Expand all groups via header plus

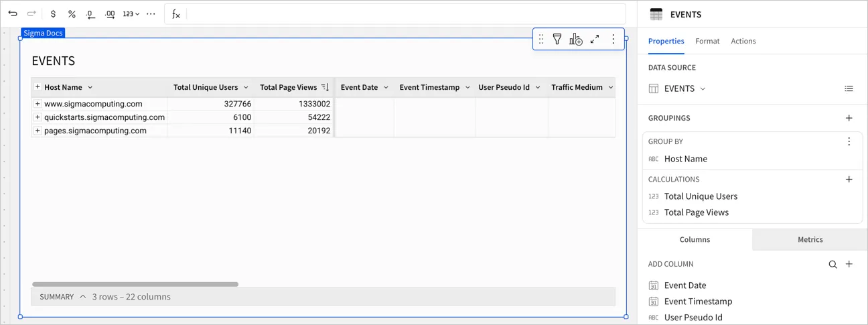[x=38, y=87]
